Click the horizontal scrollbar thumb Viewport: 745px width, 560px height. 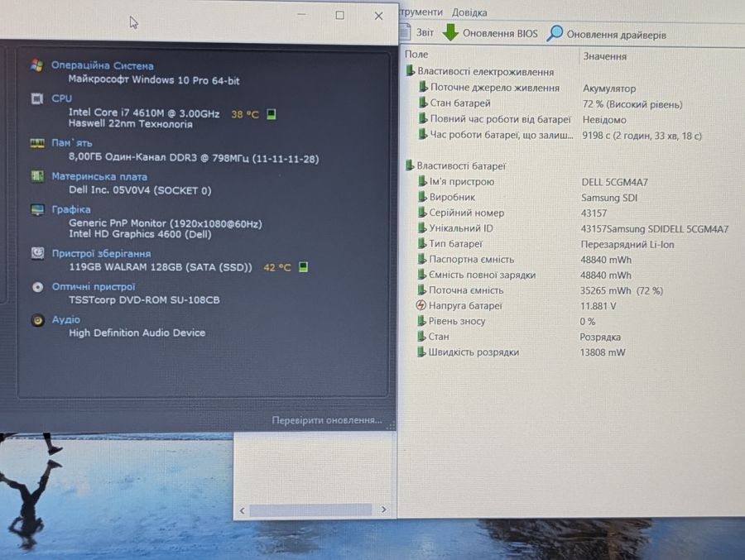(x=310, y=510)
